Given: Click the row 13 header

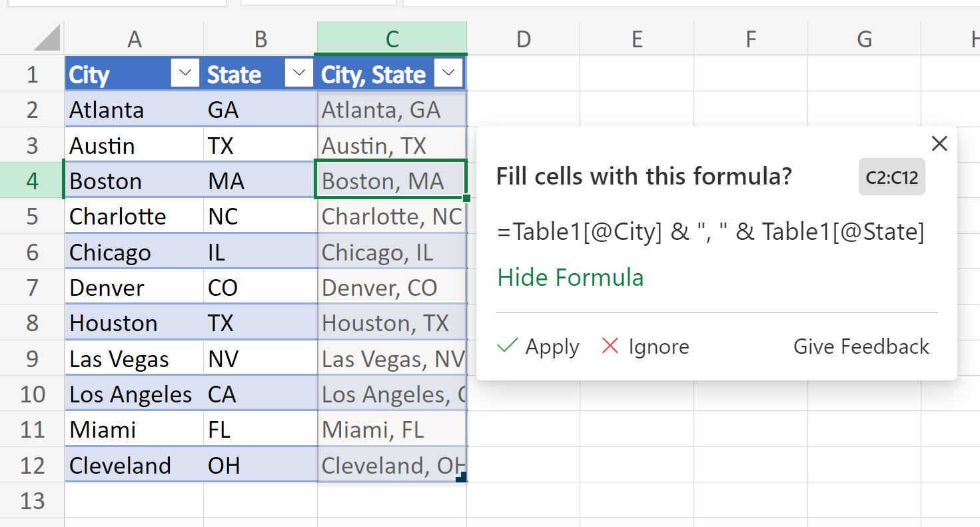Looking at the screenshot, I should pos(32,500).
